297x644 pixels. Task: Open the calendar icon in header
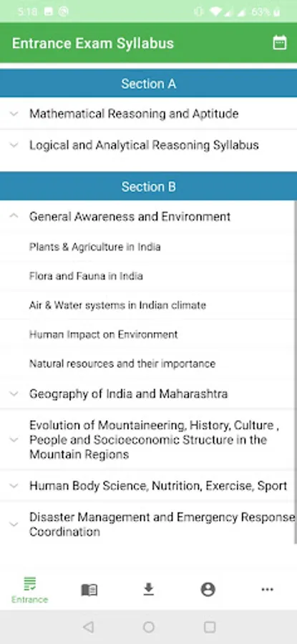point(280,43)
